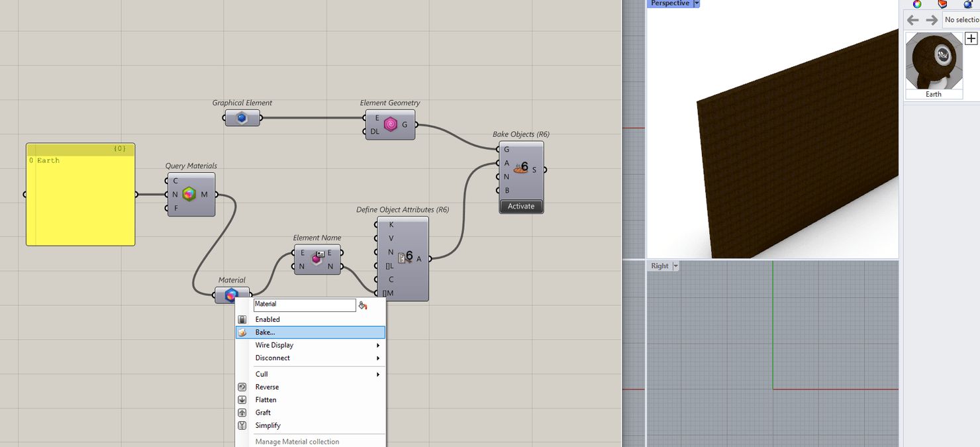Open the Right viewport dropdown arrow

click(x=676, y=266)
